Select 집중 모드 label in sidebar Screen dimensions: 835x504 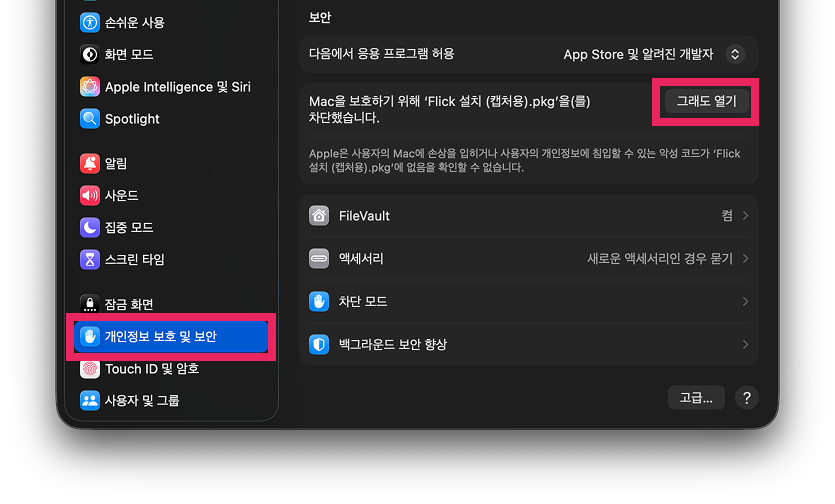(x=129, y=227)
